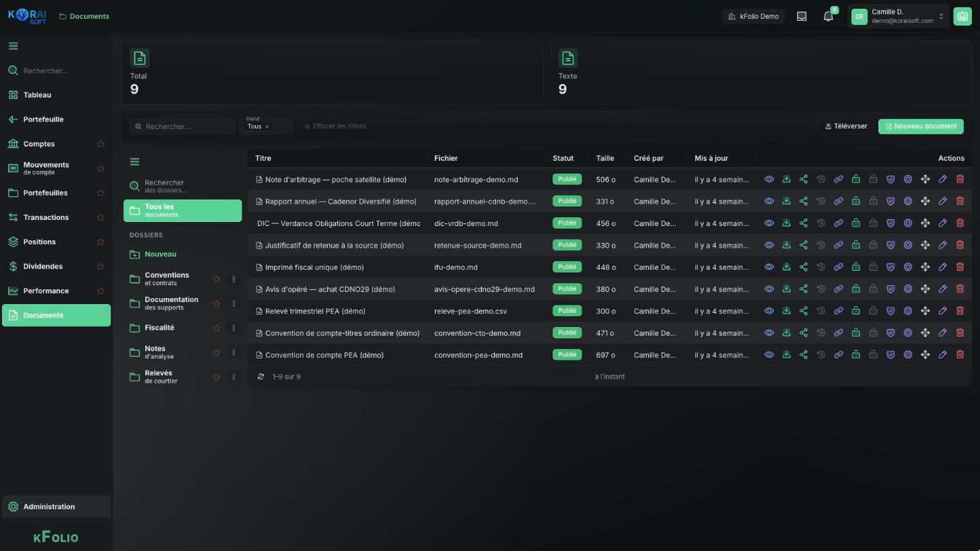Open shield permissions icon for Avis d'opéré row
This screenshot has width=980, height=551.
point(890,289)
